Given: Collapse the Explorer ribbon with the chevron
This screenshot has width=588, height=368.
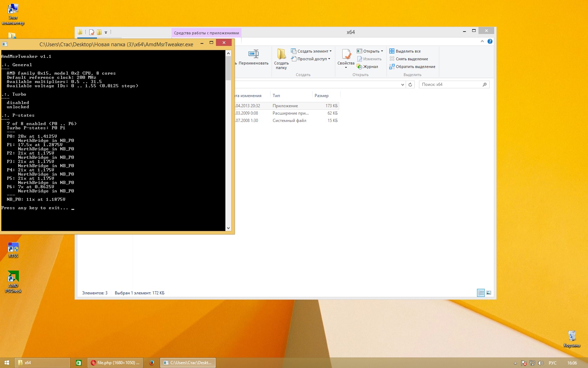Looking at the screenshot, I should [x=482, y=41].
